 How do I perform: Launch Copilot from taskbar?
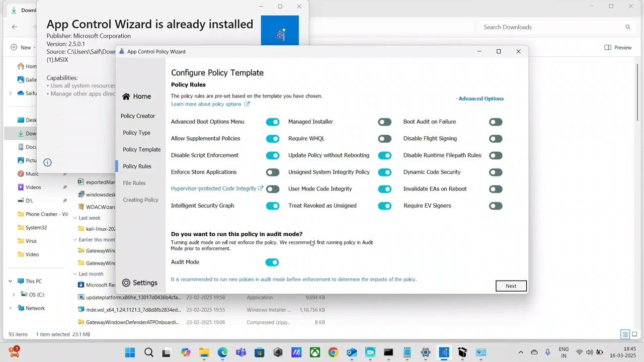pyautogui.click(x=186, y=352)
